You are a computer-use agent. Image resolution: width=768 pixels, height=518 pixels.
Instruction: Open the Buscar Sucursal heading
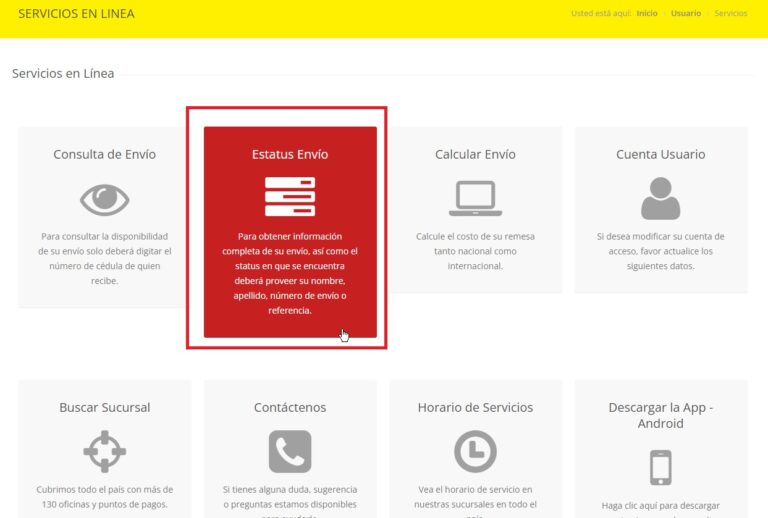(x=104, y=407)
